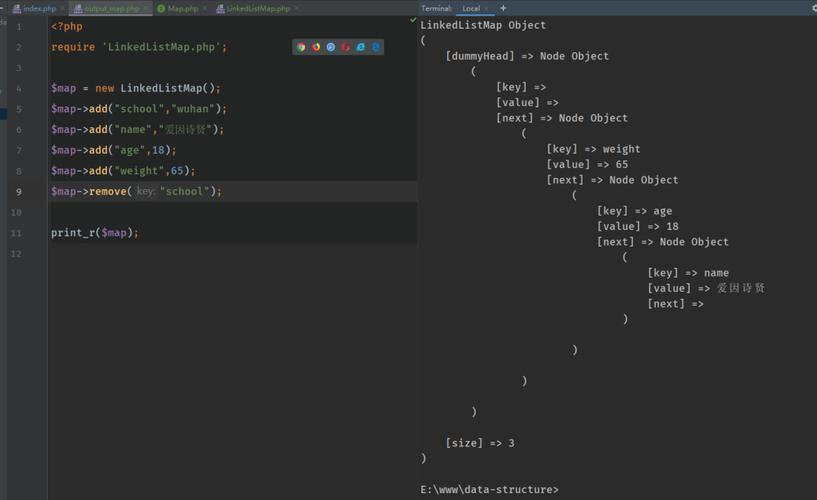Click line number 9 in gutter

click(x=19, y=192)
